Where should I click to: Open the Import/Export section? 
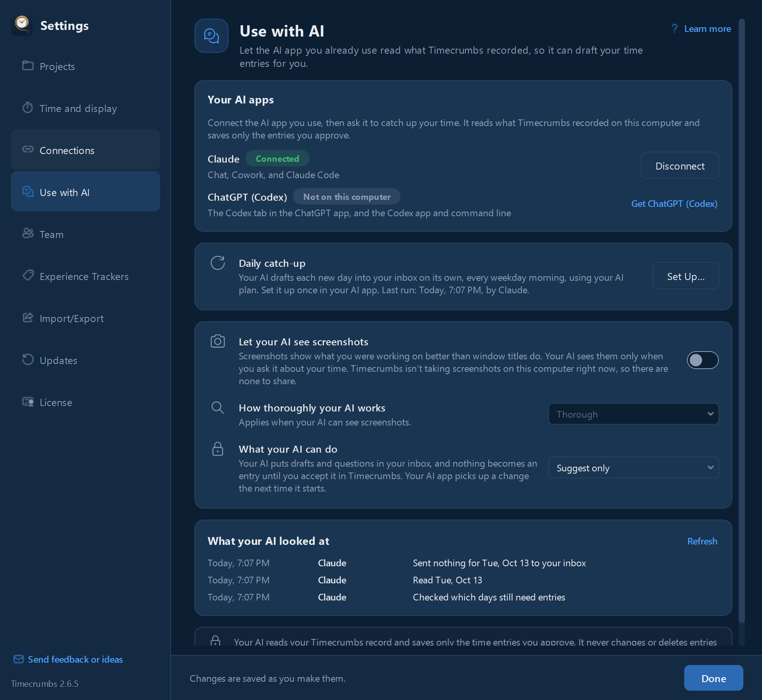86,318
